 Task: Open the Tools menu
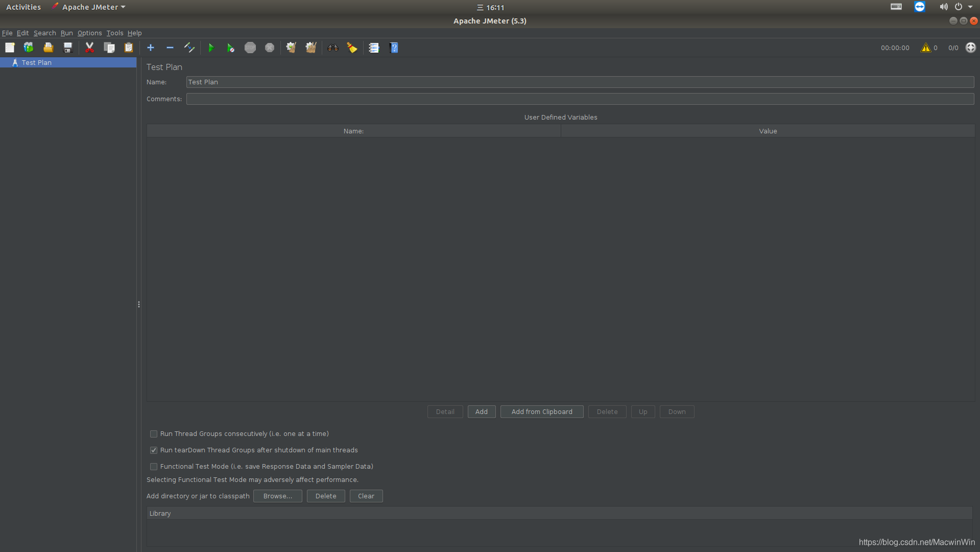pos(115,33)
